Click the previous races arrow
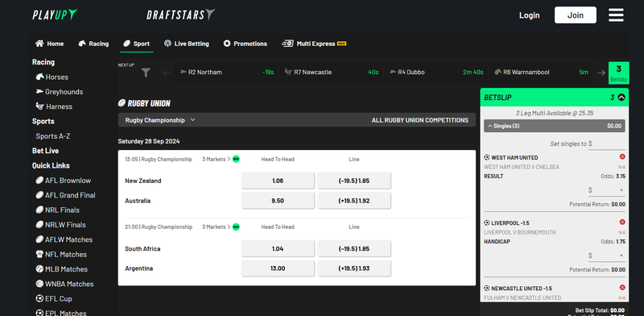This screenshot has height=316, width=644. tap(167, 73)
